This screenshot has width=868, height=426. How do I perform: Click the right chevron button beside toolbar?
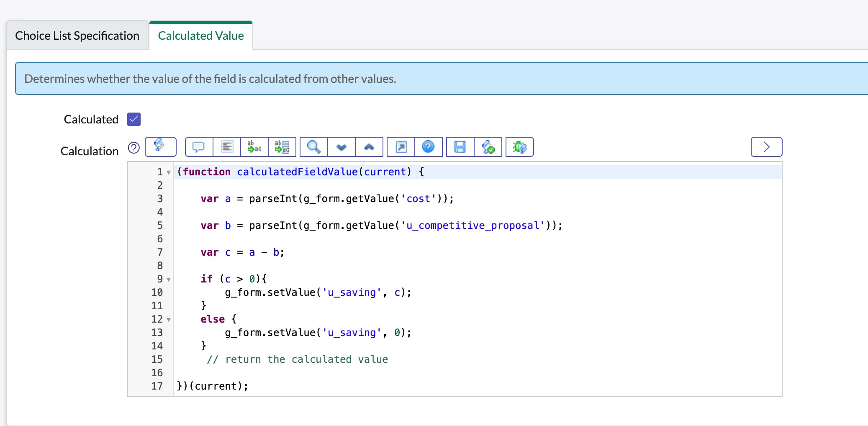766,147
